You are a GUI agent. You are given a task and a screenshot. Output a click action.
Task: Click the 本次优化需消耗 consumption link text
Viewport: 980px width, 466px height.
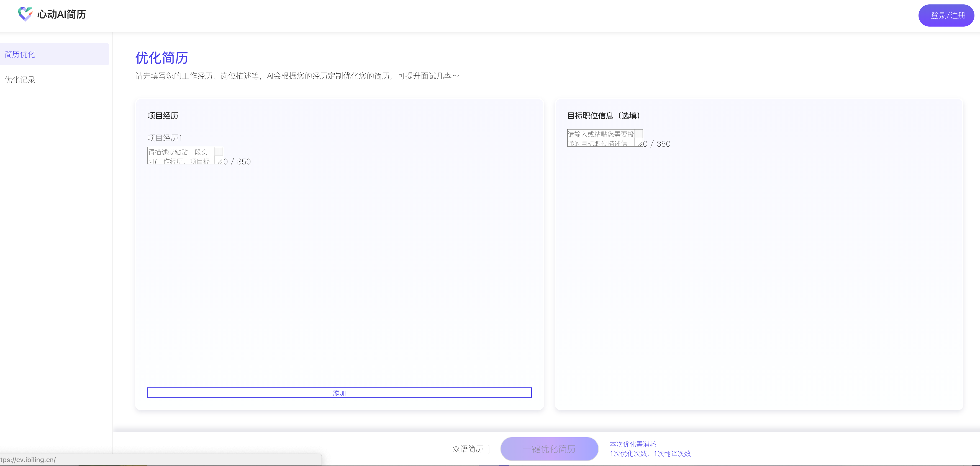click(633, 444)
